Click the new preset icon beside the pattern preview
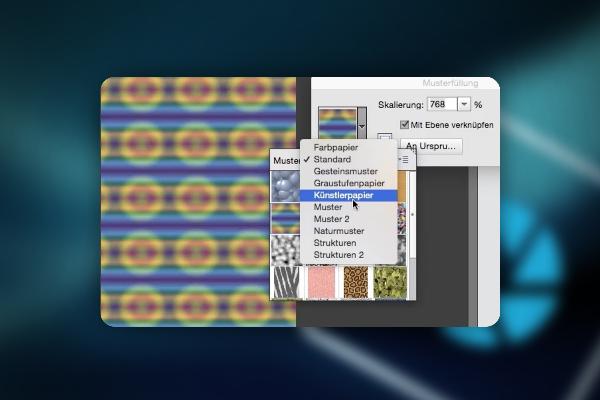 385,137
